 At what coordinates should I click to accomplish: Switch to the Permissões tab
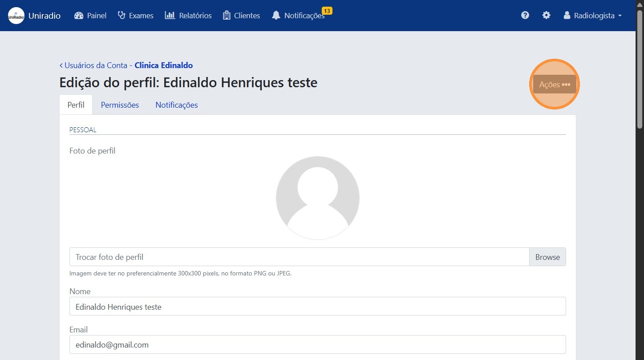point(120,105)
